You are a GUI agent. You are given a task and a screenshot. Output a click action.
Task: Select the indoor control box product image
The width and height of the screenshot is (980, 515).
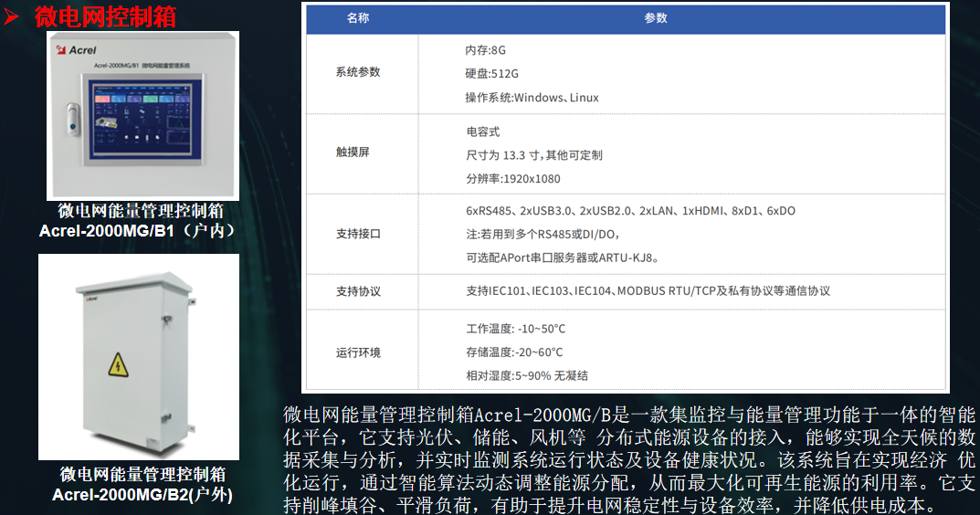(x=143, y=116)
